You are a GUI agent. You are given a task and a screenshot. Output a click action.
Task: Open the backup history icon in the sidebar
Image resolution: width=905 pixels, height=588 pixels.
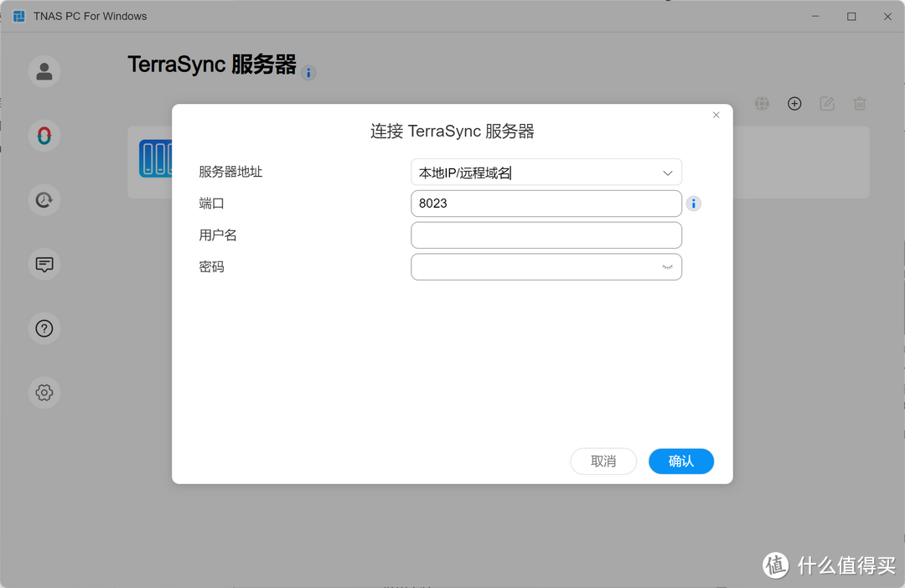click(x=44, y=199)
